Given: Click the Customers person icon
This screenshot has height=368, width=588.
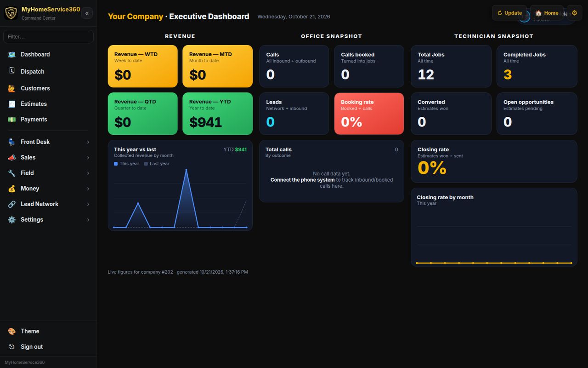Looking at the screenshot, I should coord(11,88).
